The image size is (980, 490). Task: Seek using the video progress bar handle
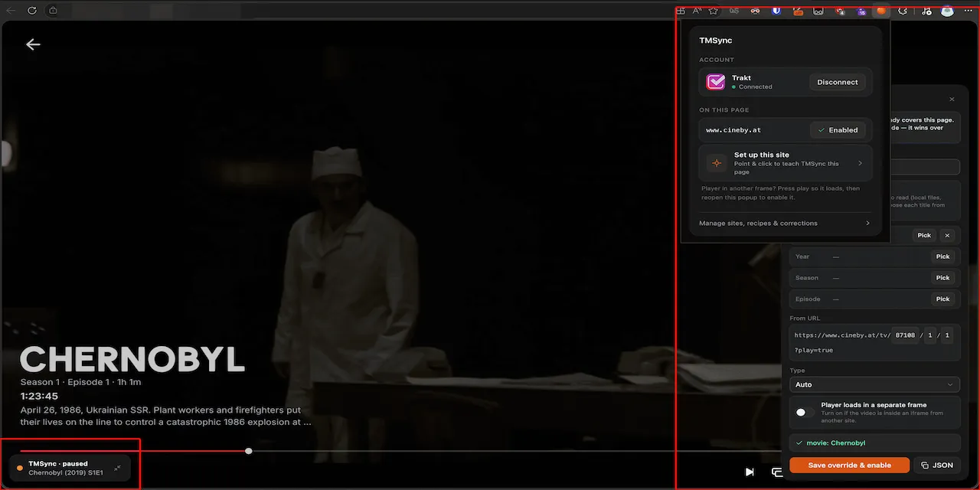tap(249, 451)
